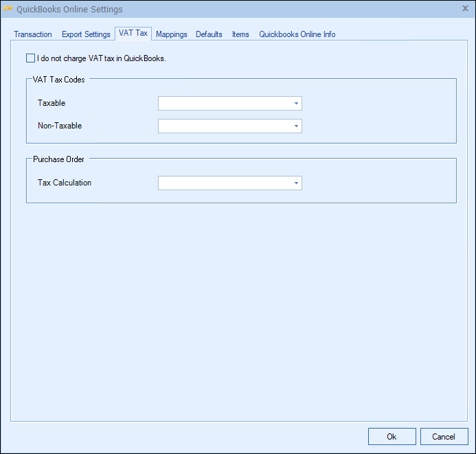Screen dimensions: 476x454
Task: Close the QuickBooks Online Settings dialog
Action: point(465,8)
